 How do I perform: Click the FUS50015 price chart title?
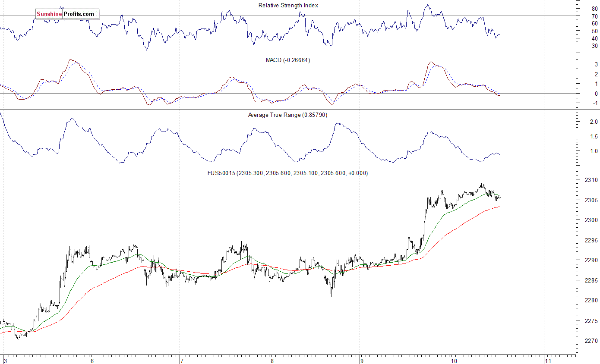[287, 173]
